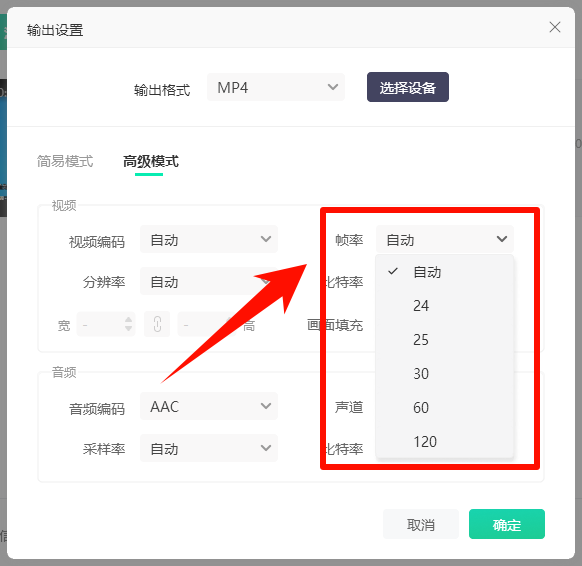Screen dimensions: 582x566
Task: Choose 30 frame rate option
Action: click(445, 374)
